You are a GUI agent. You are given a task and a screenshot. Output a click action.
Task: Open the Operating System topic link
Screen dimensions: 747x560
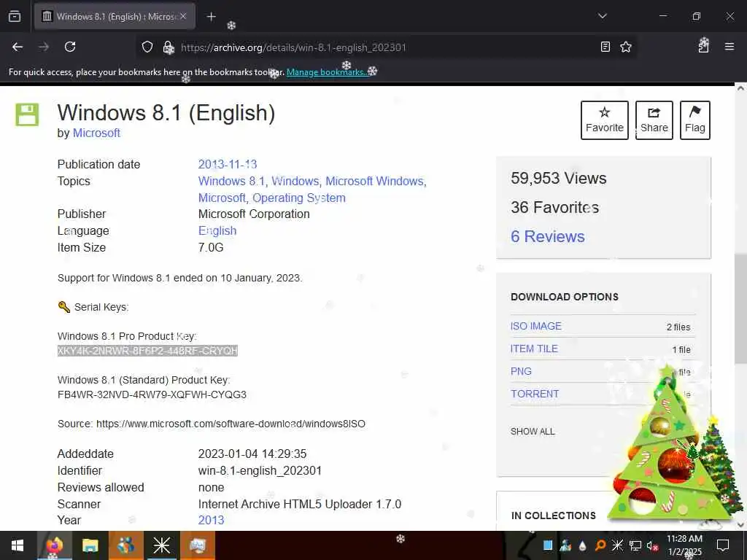298,198
